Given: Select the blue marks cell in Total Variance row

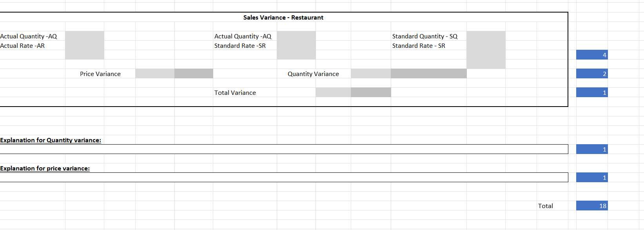Looking at the screenshot, I should click(592, 92).
